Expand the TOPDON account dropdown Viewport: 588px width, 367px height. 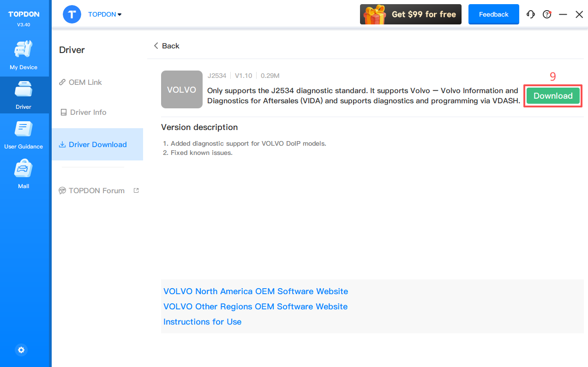[x=105, y=14]
